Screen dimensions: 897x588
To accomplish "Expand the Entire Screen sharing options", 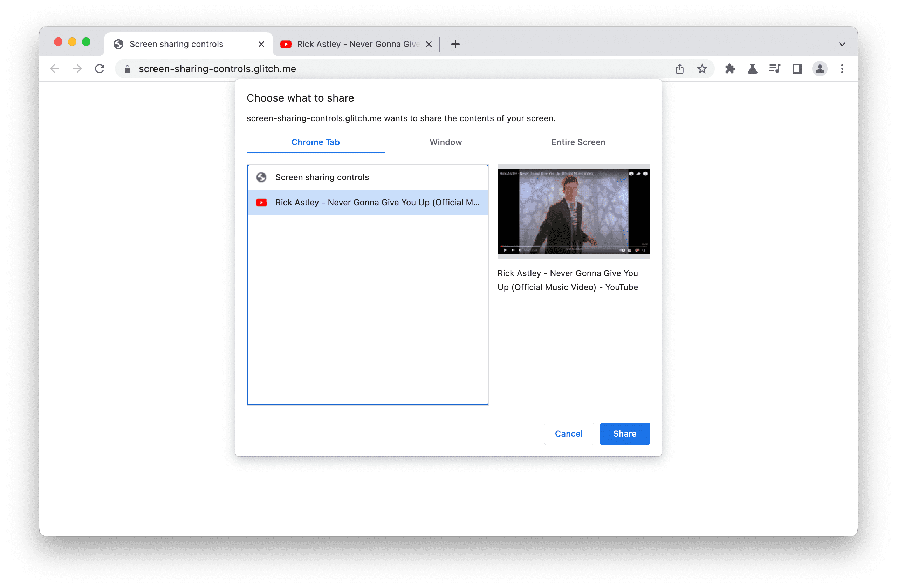I will click(x=577, y=142).
